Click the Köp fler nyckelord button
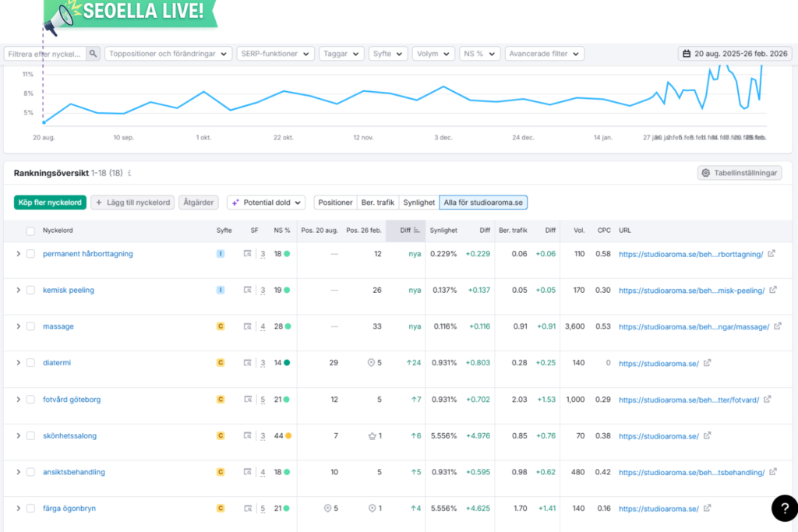798x532 pixels. pyautogui.click(x=50, y=203)
